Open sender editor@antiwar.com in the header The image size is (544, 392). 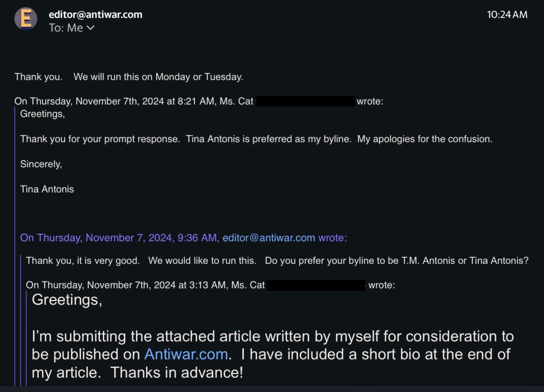point(96,14)
